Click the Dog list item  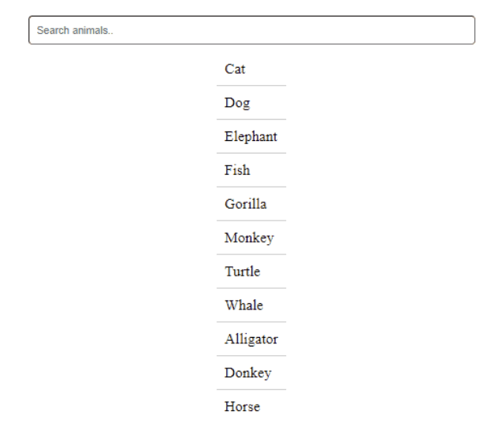(236, 103)
